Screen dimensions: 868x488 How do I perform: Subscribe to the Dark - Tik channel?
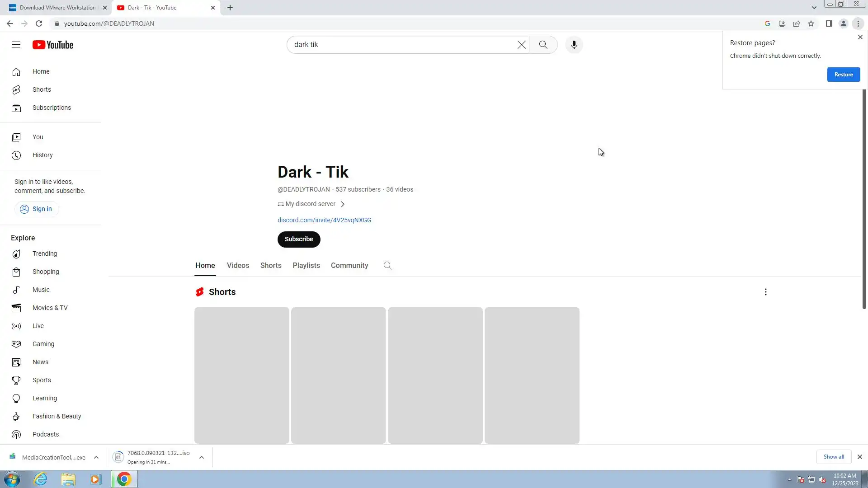(298, 239)
